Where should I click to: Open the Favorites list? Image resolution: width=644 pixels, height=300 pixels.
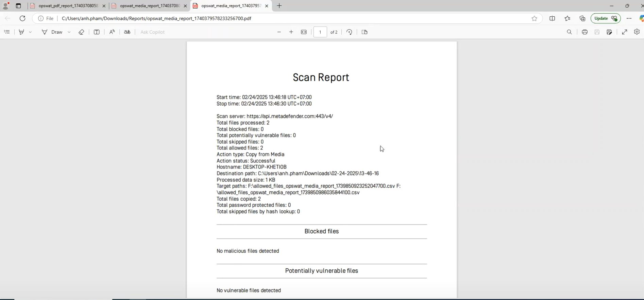(567, 18)
